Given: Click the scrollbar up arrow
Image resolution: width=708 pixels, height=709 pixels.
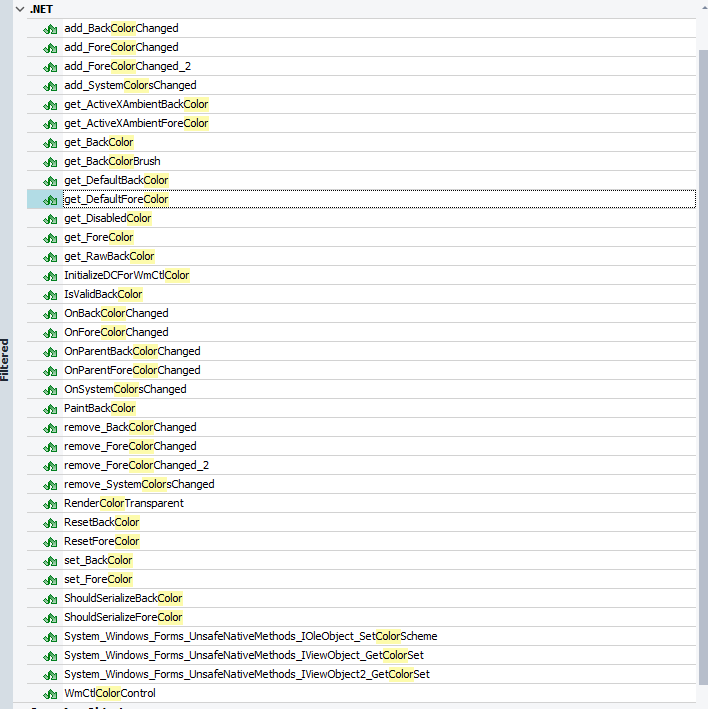Looking at the screenshot, I should pyautogui.click(x=703, y=8).
